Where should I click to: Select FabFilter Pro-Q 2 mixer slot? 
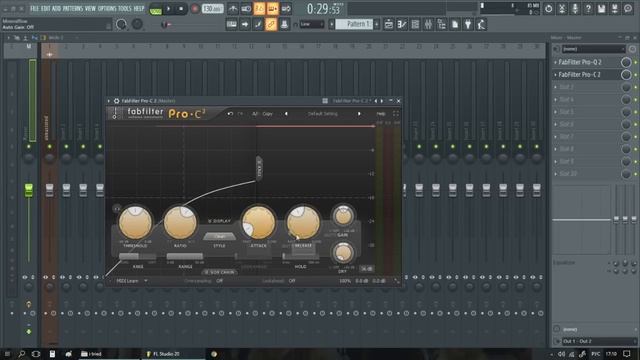click(580, 62)
